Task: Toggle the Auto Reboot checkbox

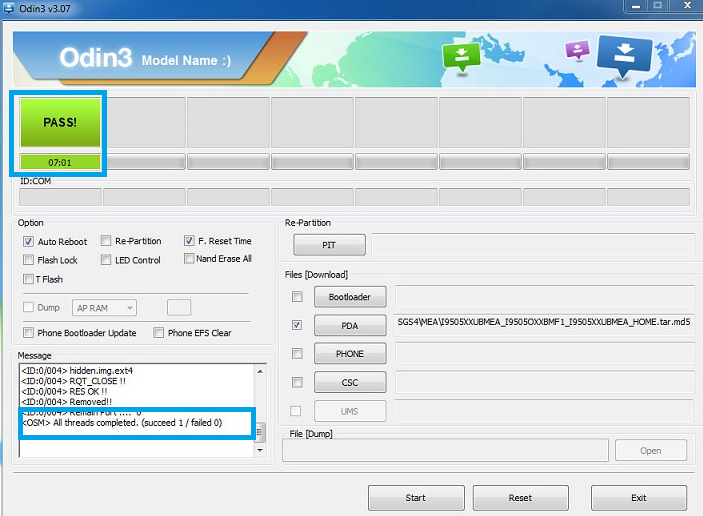Action: click(x=28, y=242)
